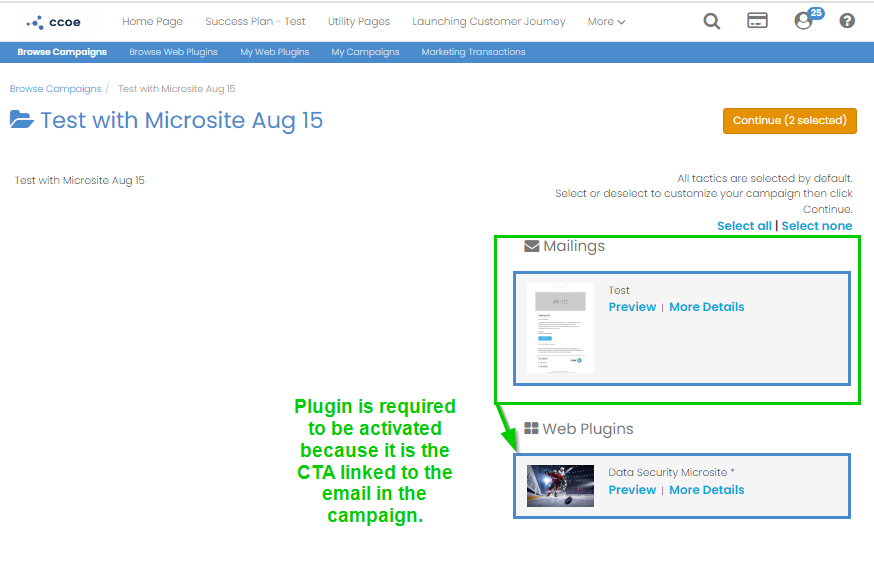Select the Test mailing card
The image size is (874, 576).
click(x=682, y=328)
